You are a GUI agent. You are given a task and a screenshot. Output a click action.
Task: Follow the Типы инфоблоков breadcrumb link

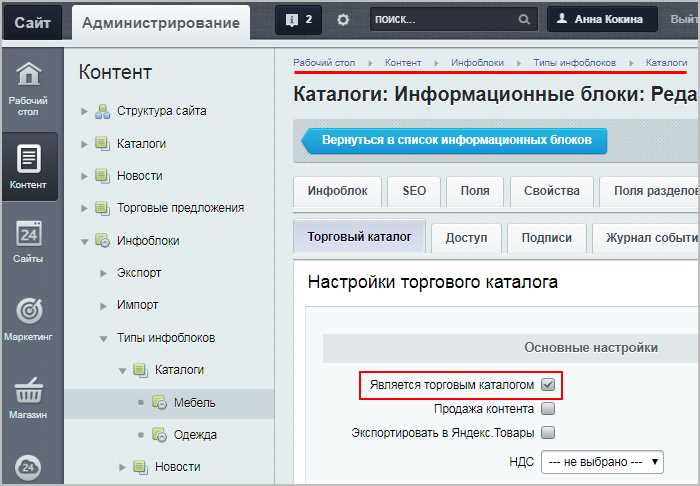(x=575, y=62)
